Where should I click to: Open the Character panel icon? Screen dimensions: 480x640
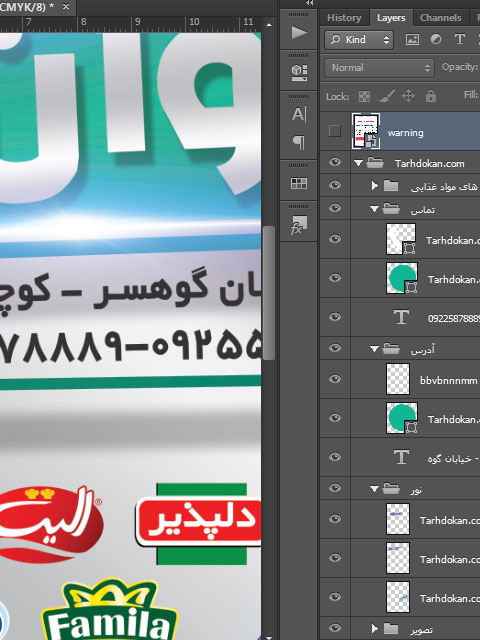[299, 114]
